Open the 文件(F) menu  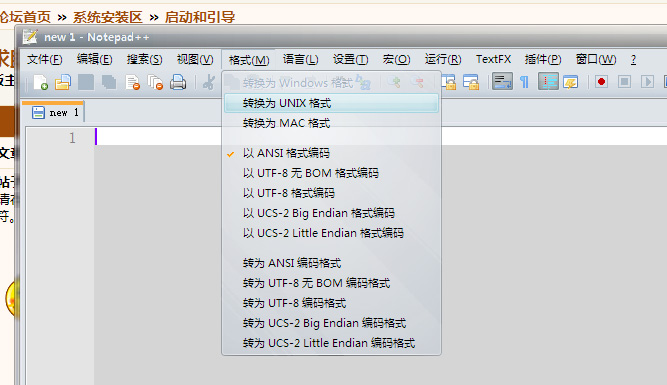(45, 60)
